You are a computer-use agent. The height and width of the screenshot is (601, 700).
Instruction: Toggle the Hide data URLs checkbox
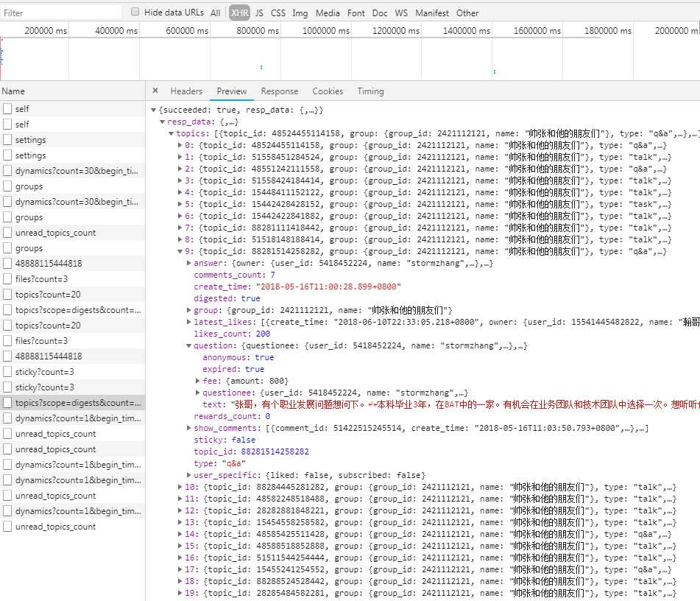pyautogui.click(x=135, y=12)
